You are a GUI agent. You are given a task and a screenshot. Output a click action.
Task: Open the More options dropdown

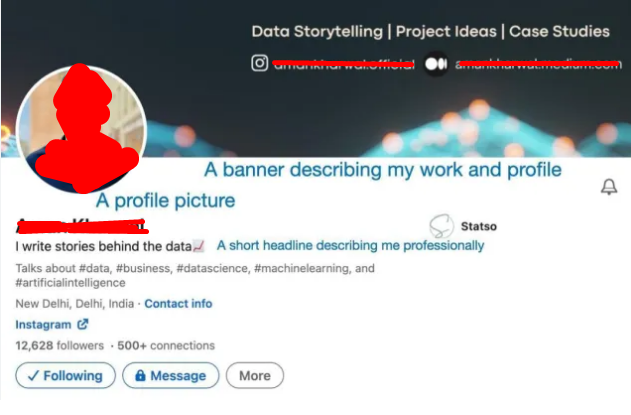[255, 376]
